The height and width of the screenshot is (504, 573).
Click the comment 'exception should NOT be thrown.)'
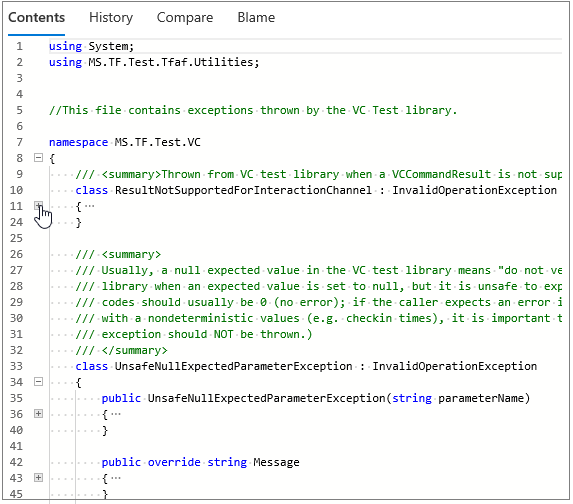click(x=207, y=334)
